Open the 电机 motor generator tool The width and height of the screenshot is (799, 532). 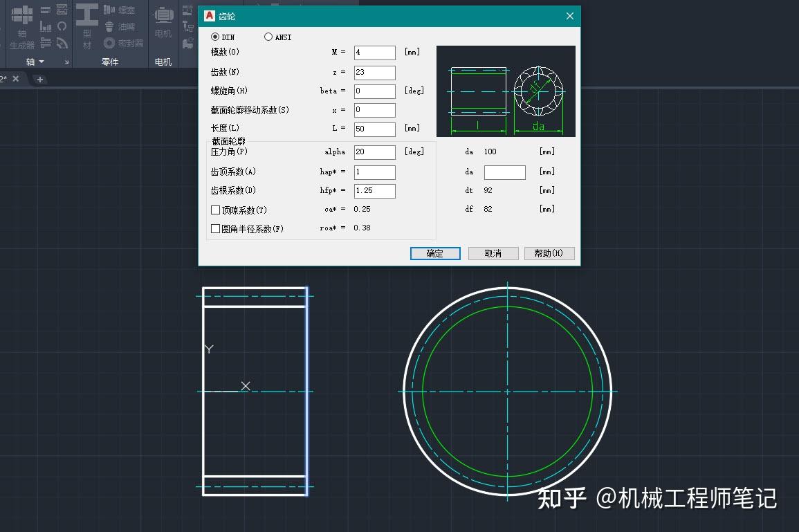(x=163, y=21)
